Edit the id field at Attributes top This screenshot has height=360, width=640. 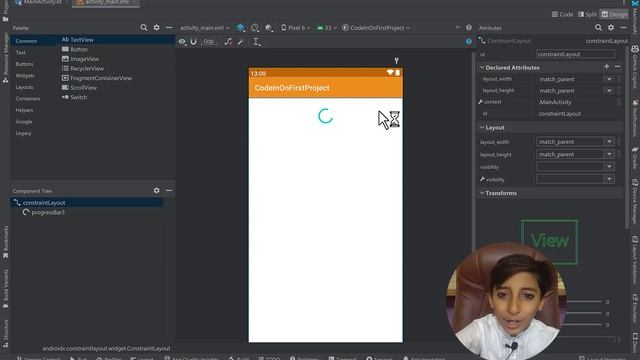click(x=575, y=54)
